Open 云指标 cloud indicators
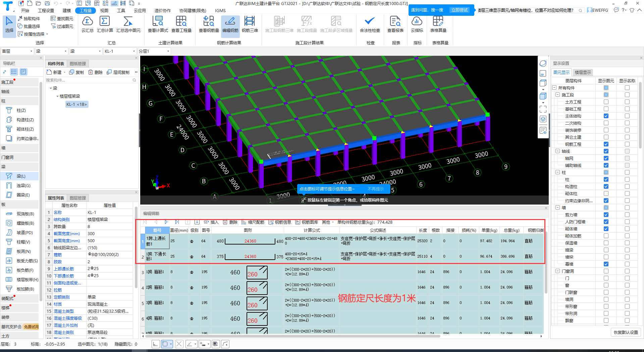The height and width of the screenshot is (352, 644). point(417,24)
